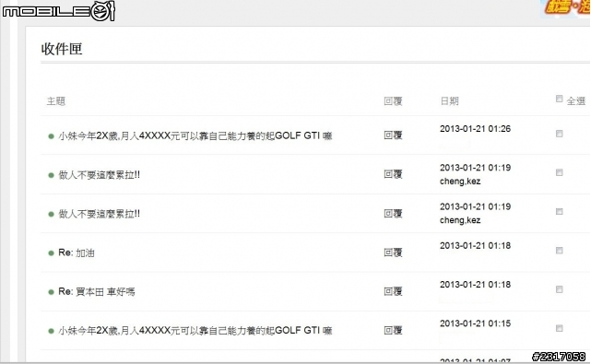
Task: Click the date 2013-01-21 01:26
Action: [475, 129]
